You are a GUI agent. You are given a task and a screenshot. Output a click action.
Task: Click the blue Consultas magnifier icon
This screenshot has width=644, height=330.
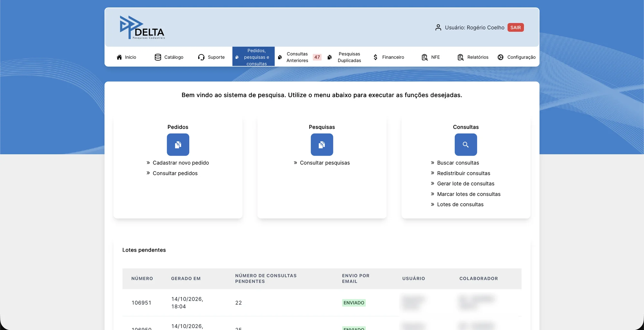coord(466,145)
